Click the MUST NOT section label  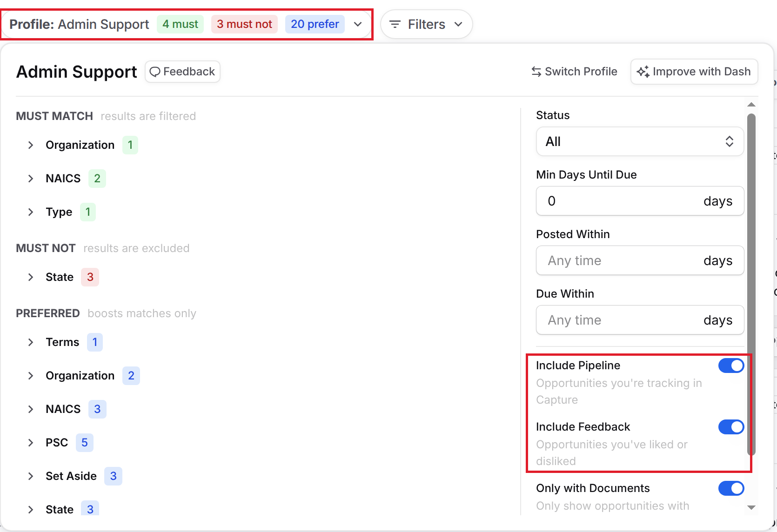click(x=46, y=248)
